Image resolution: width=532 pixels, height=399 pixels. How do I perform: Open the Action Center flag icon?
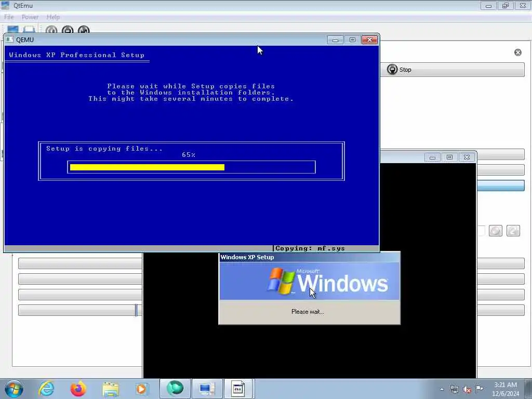pos(480,389)
